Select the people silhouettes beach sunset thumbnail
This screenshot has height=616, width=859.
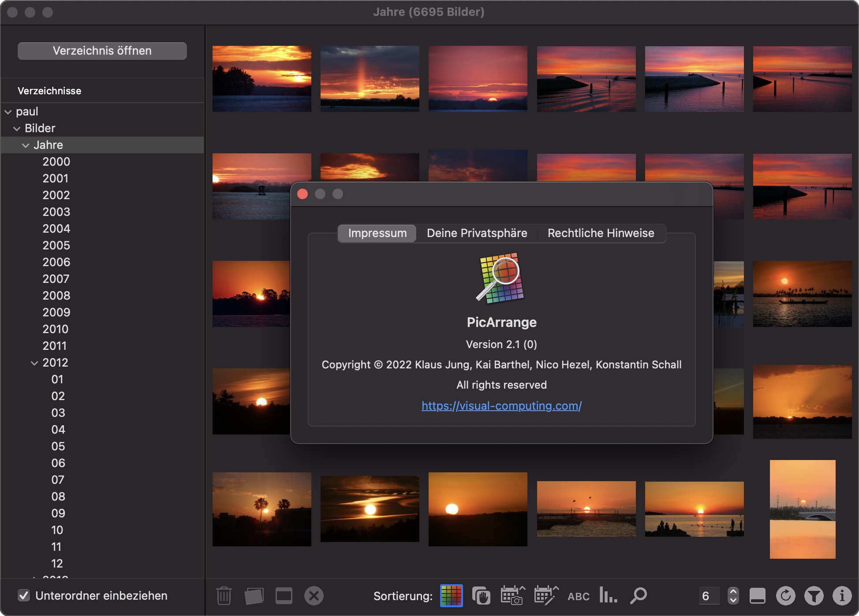point(695,509)
